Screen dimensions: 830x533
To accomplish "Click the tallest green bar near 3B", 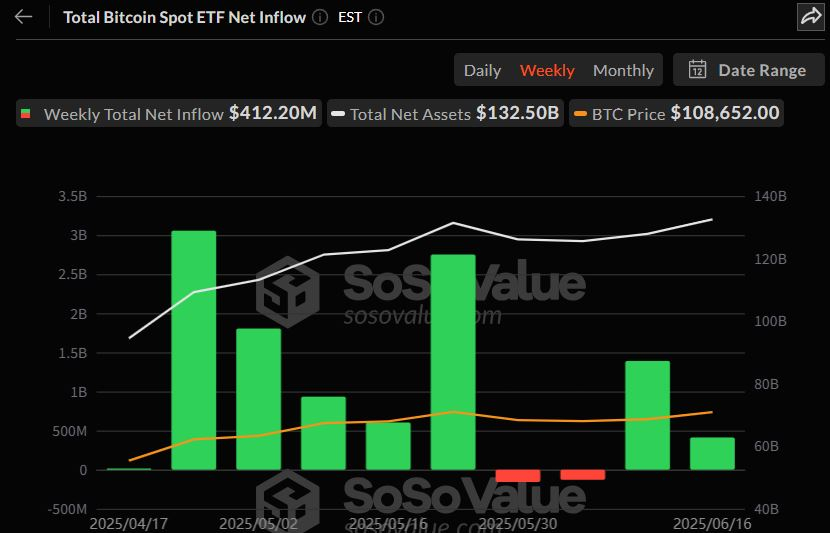I will pos(193,350).
